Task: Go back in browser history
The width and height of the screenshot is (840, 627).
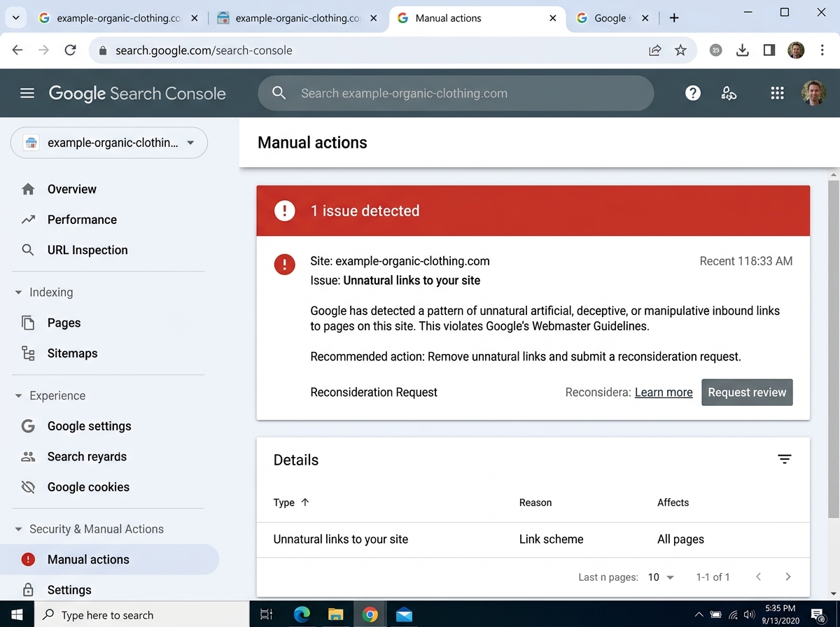Action: coord(18,50)
